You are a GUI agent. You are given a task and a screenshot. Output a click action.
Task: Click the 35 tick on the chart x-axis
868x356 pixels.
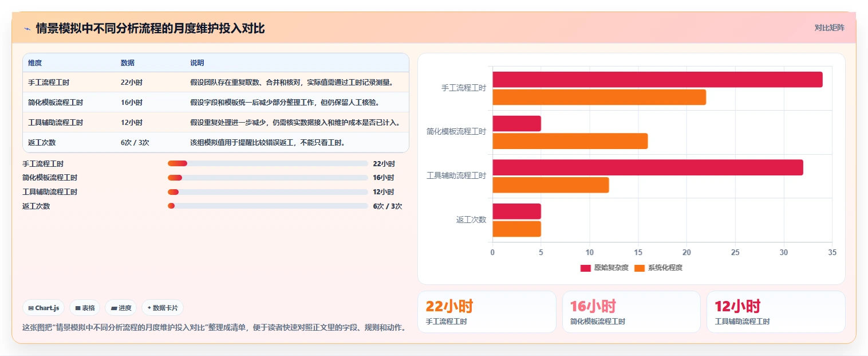833,252
